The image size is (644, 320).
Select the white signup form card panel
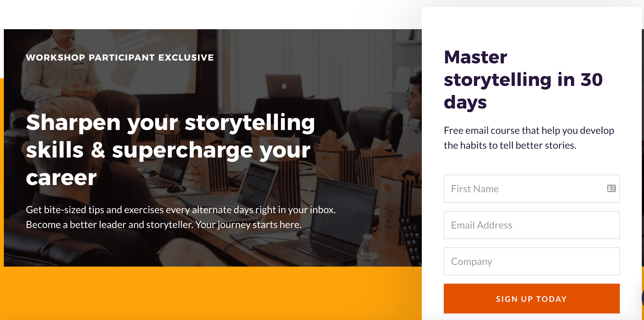pos(531,160)
